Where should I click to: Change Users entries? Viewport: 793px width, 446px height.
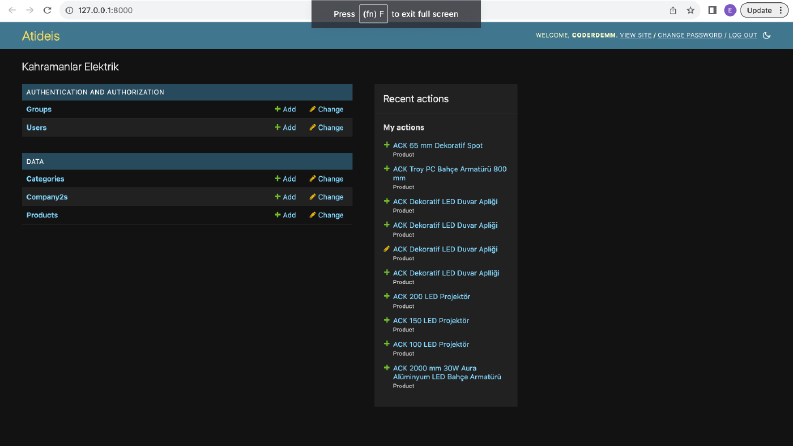pos(326,127)
